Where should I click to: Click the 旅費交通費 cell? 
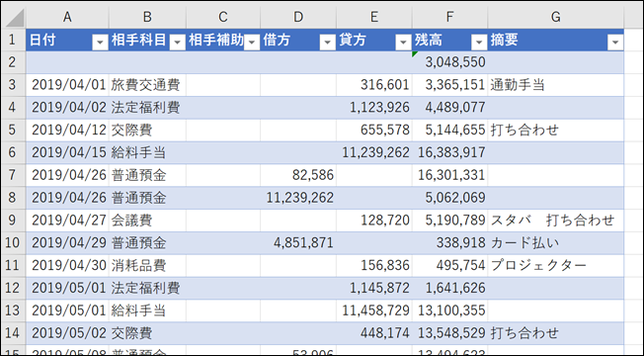click(x=147, y=85)
